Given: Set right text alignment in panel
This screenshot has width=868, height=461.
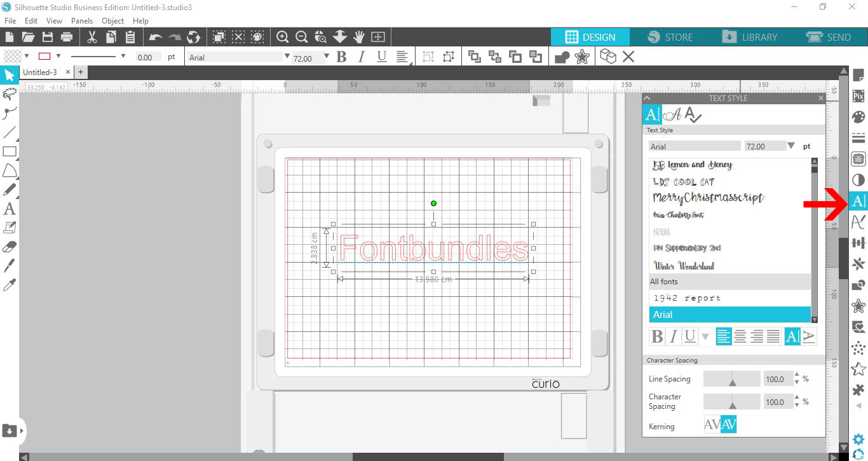Looking at the screenshot, I should pos(757,336).
